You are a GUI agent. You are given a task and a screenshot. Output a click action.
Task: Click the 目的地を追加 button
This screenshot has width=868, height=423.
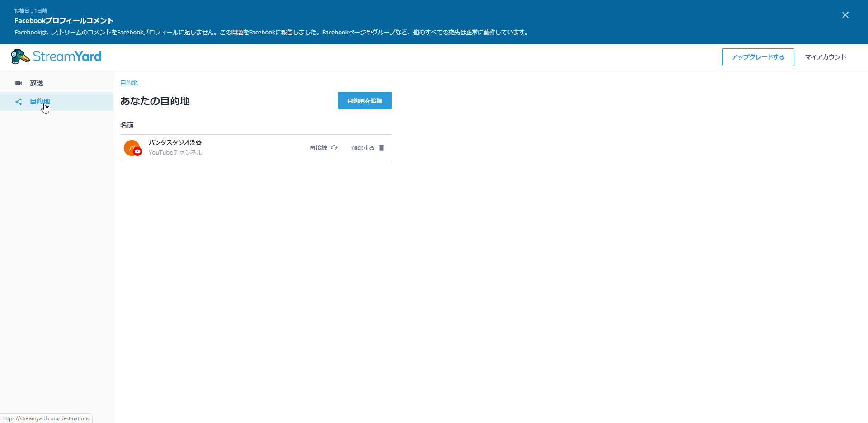coord(364,101)
